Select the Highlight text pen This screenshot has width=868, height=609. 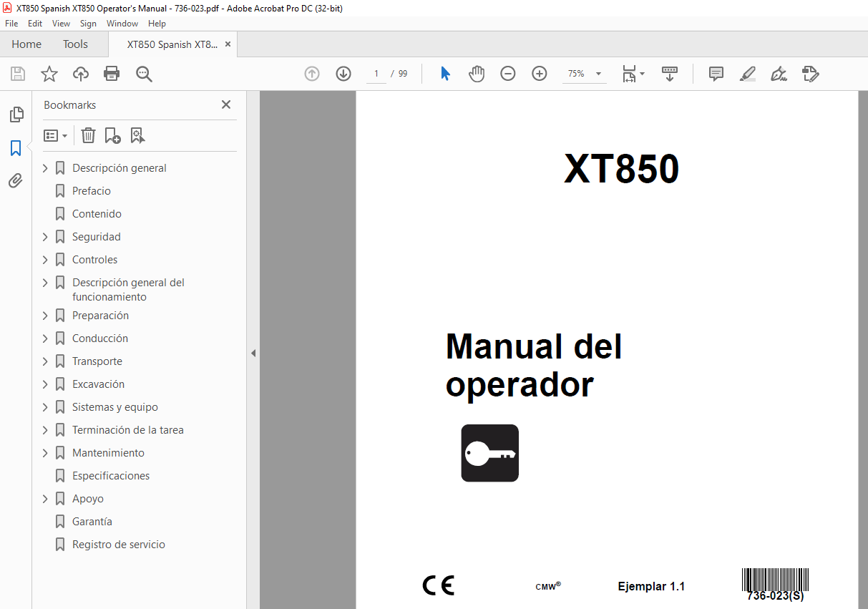pyautogui.click(x=747, y=74)
